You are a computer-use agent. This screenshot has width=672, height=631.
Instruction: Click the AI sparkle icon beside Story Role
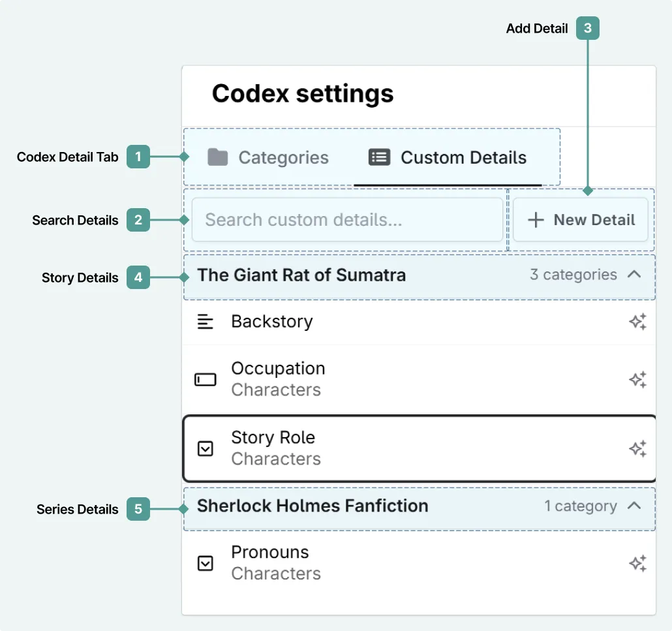tap(637, 448)
